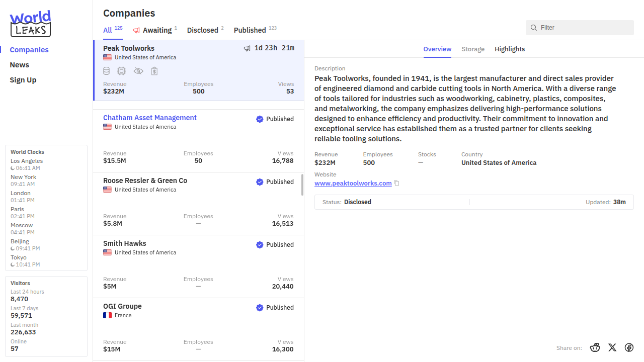Click the processor chip icon on Peak Toolworks card
Viewport: 644px width, 362px height.
121,71
